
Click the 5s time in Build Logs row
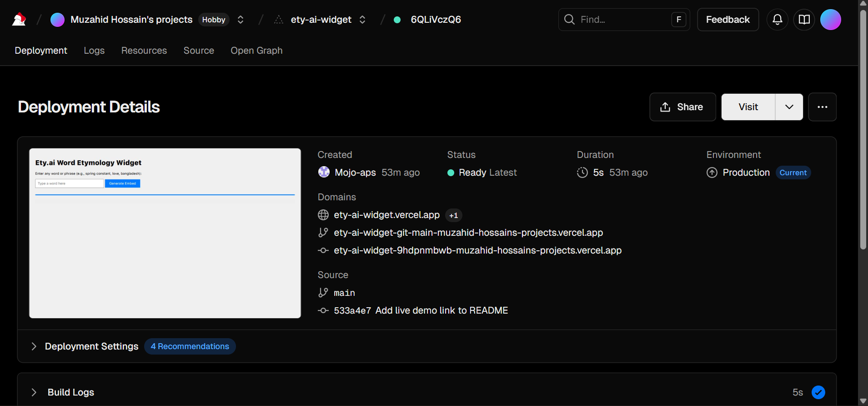(798, 392)
